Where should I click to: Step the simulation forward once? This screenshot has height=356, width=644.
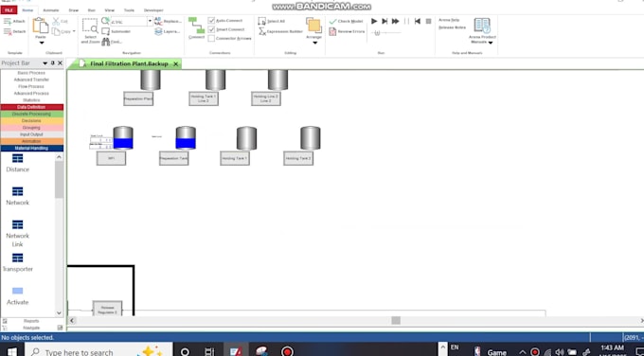point(385,21)
